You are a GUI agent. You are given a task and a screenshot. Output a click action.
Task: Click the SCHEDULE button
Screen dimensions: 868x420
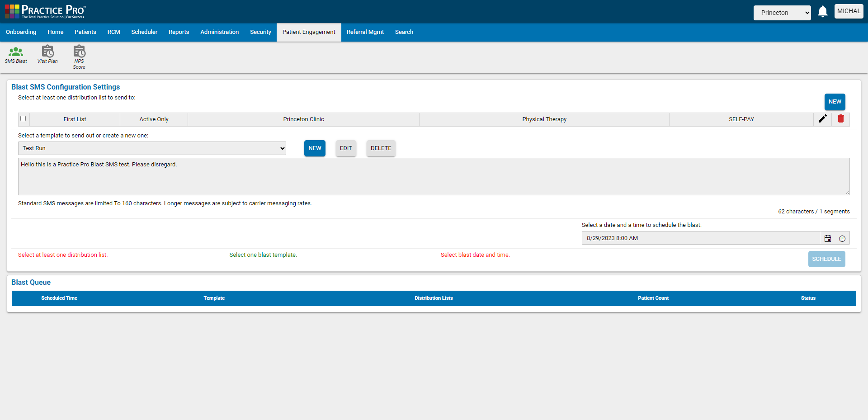[826, 259]
